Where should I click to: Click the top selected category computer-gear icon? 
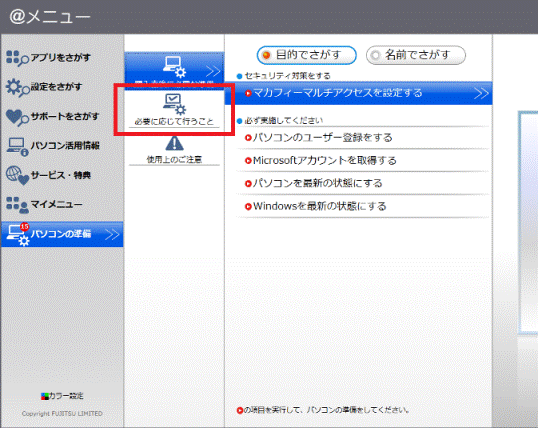174,66
